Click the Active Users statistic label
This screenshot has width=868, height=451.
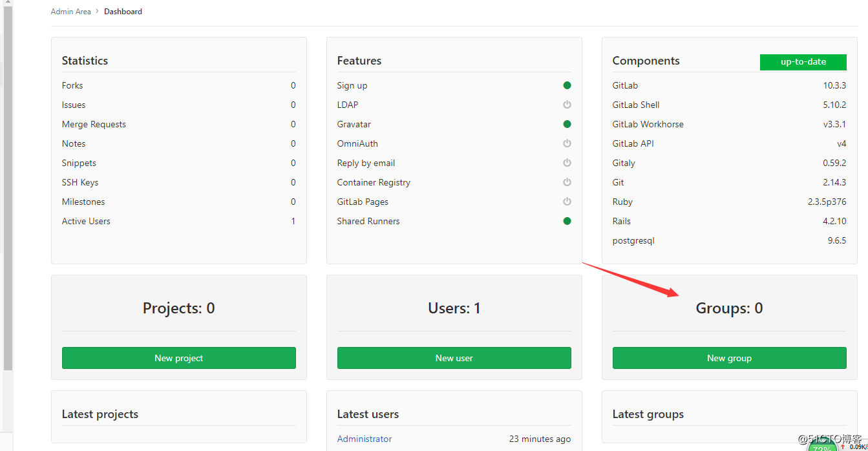[x=86, y=221]
